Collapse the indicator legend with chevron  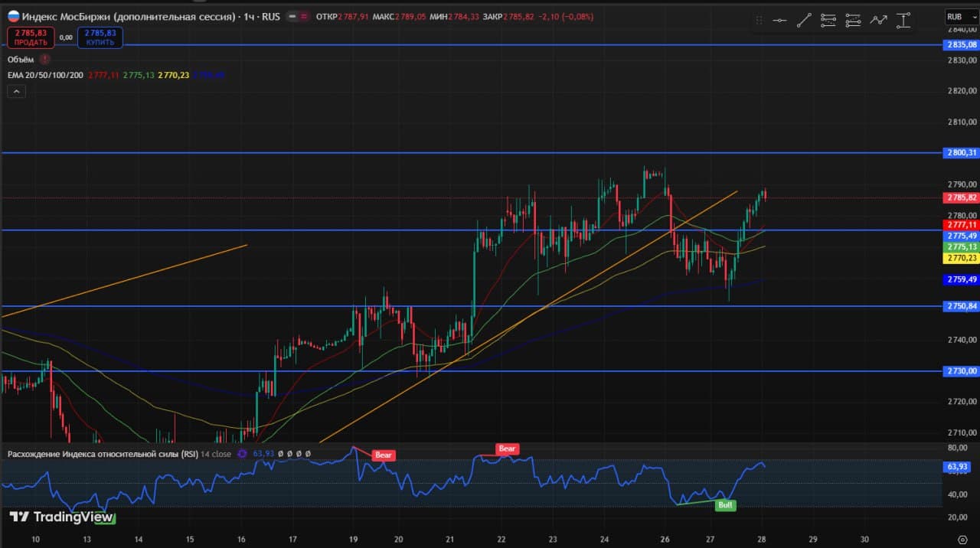click(x=16, y=91)
